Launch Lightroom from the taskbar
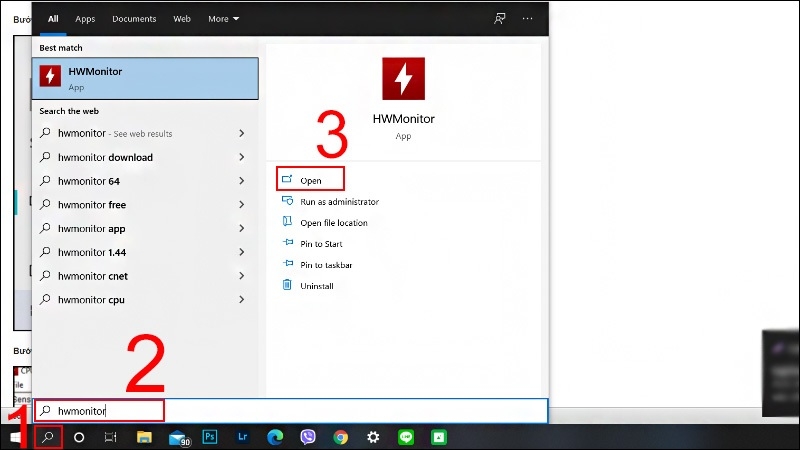Viewport: 800px width, 450px height. [242, 437]
